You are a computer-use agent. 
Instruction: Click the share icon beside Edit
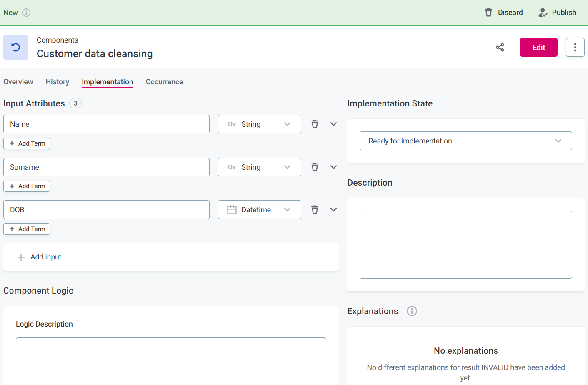pyautogui.click(x=500, y=48)
